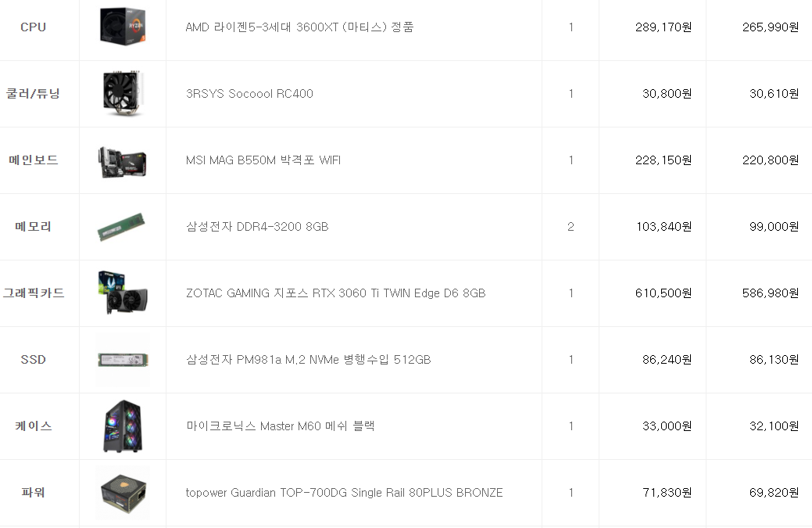This screenshot has height=528, width=812.
Task: Open 마이크로닉스 Master M60 메쉬 블랙 link
Action: point(280,426)
